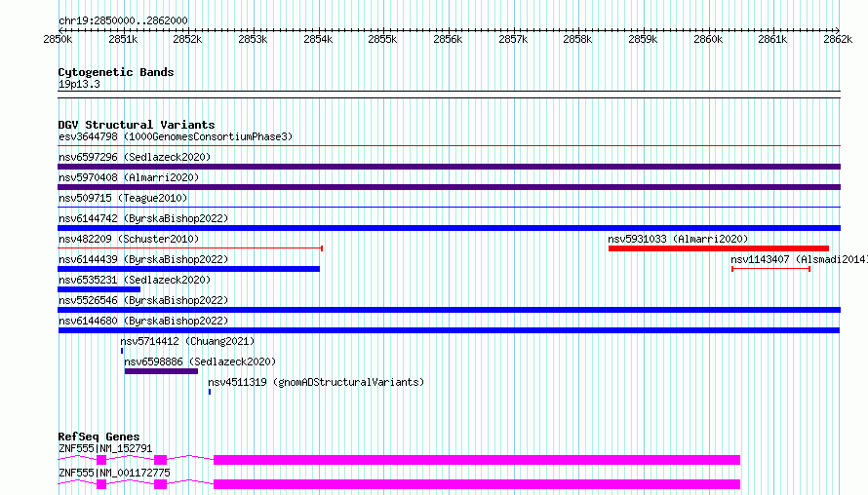Click the large magenta exon of ZNF555|NM_001172775
This screenshot has height=495, width=868.
[477, 484]
